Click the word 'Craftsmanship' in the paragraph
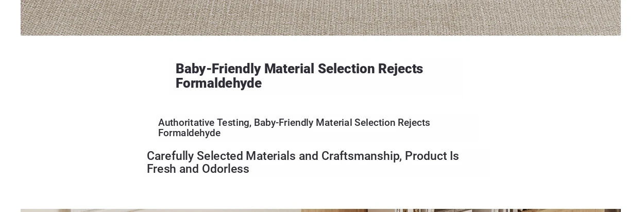644x212 pixels. click(361, 156)
